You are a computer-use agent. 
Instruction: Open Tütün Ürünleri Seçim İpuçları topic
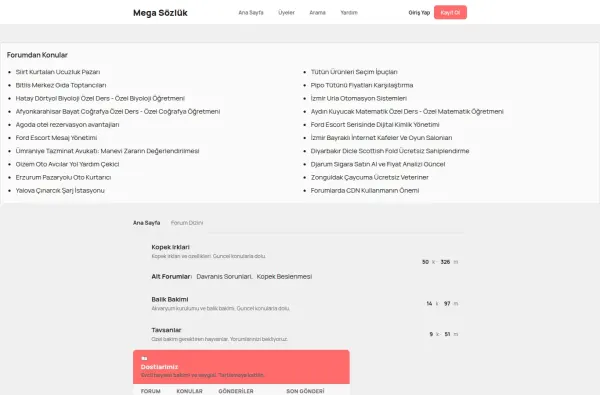point(354,72)
